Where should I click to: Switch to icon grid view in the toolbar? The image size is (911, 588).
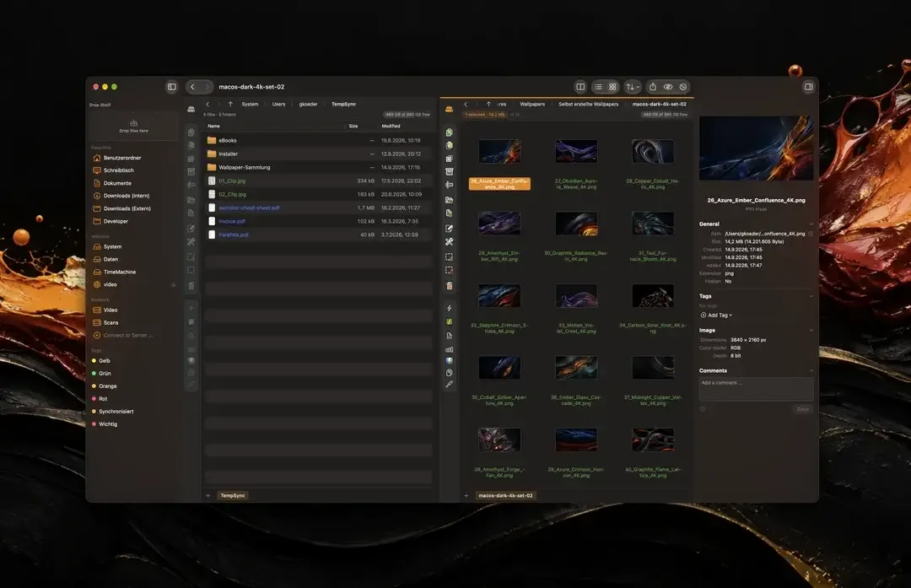pyautogui.click(x=612, y=87)
